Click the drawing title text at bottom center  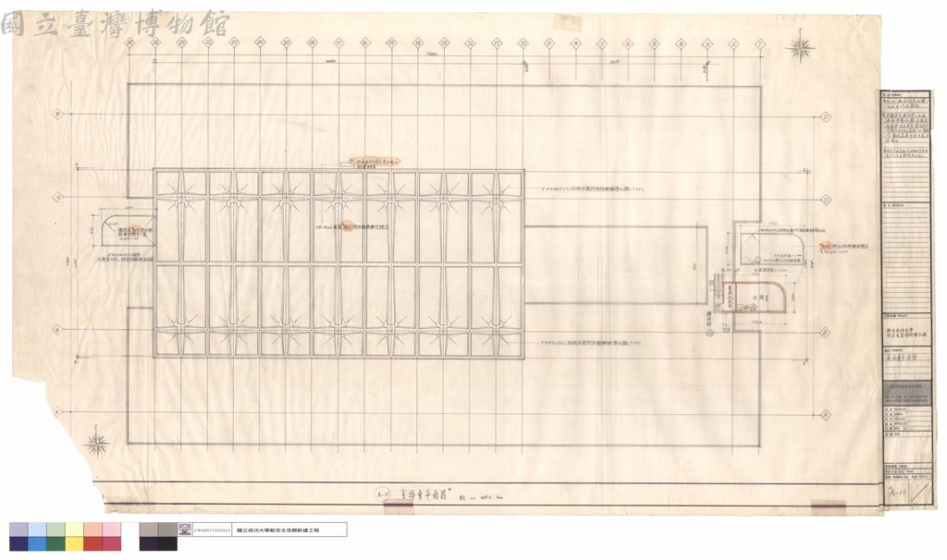[424, 494]
